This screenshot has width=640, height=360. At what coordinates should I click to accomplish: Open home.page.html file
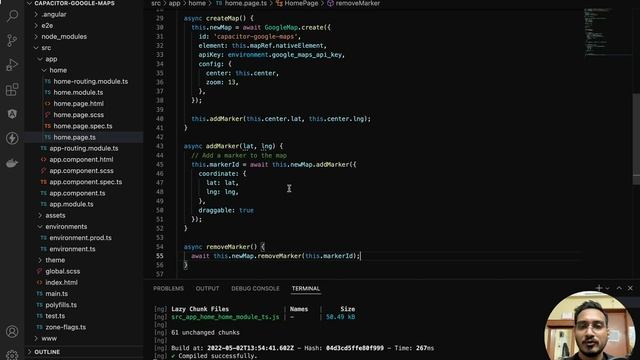coord(78,104)
